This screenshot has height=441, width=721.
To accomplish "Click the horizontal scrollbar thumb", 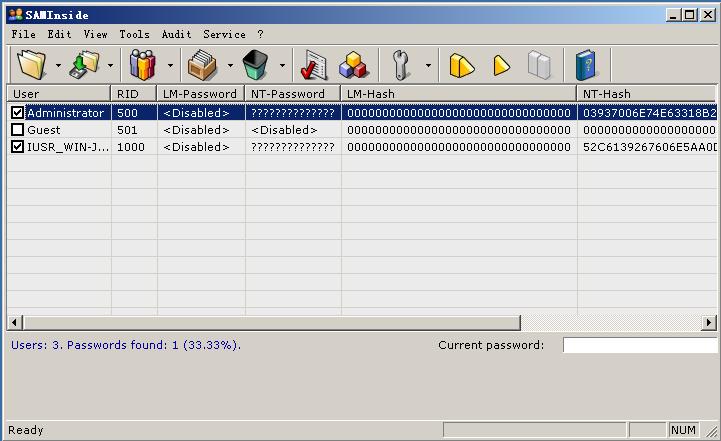I will 272,322.
